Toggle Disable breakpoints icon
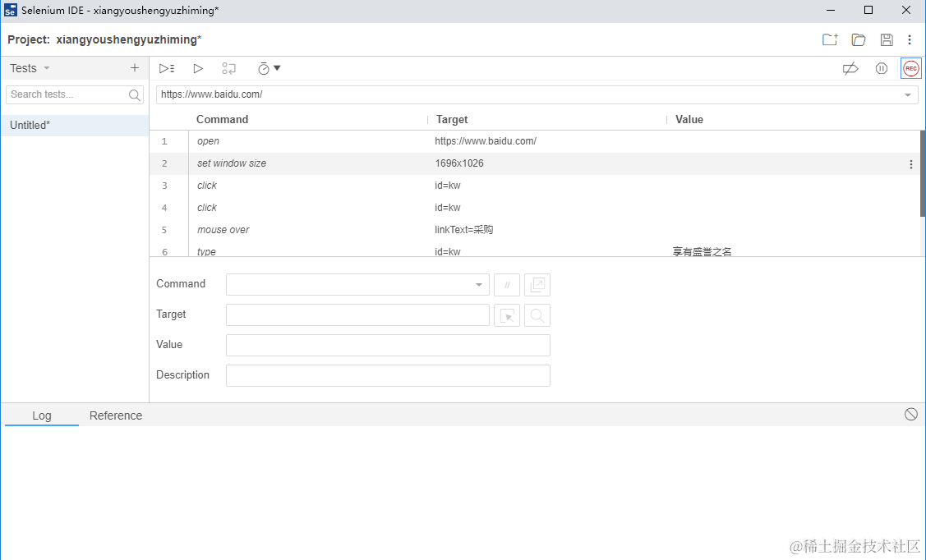Image resolution: width=926 pixels, height=560 pixels. (850, 68)
